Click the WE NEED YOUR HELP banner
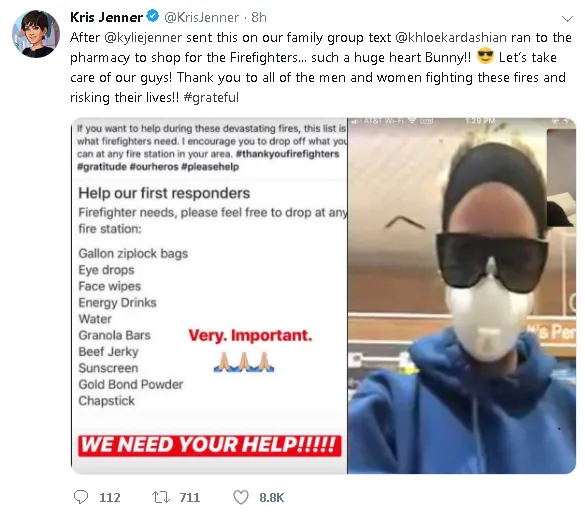The width and height of the screenshot is (585, 514). 210,445
